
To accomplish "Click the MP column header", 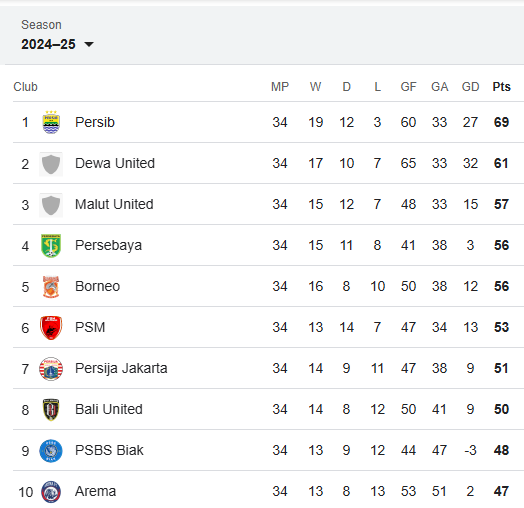I will click(x=280, y=87).
